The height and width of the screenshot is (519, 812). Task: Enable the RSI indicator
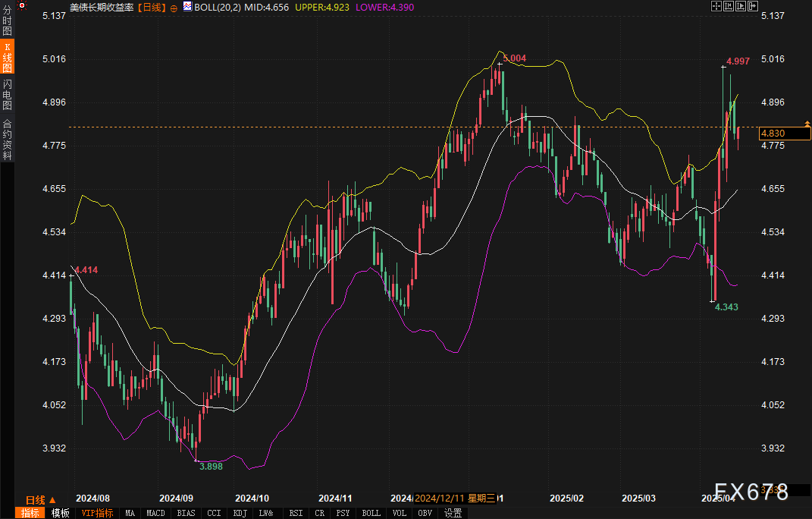pos(295,513)
